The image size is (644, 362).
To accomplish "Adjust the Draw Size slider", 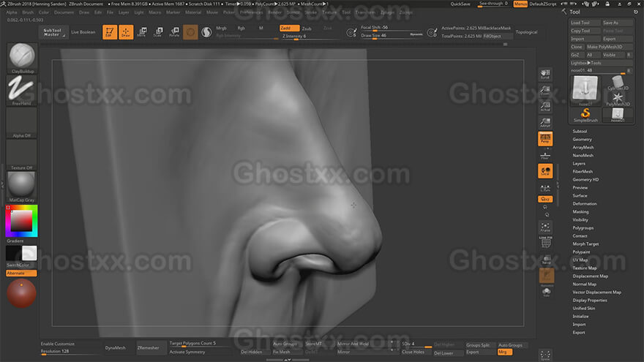I will [x=392, y=36].
